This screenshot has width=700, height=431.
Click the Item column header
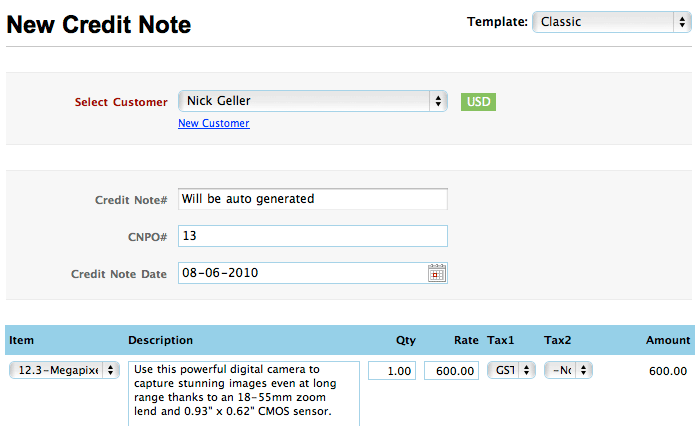point(21,340)
